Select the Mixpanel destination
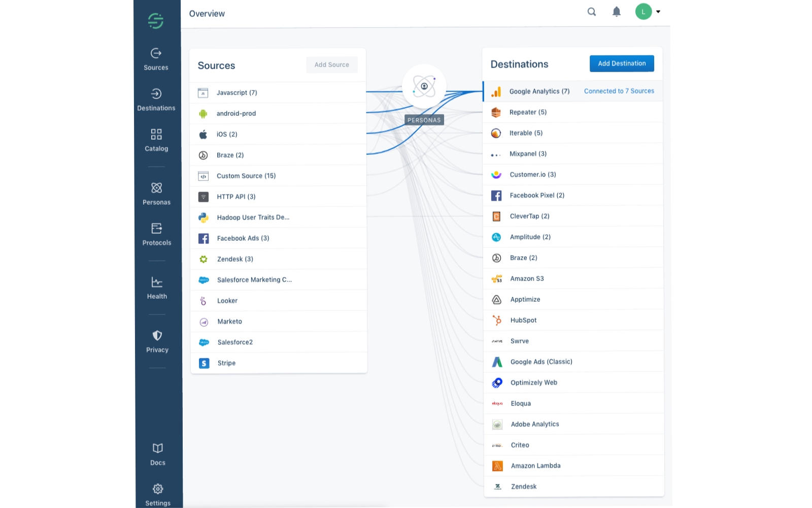Image resolution: width=812 pixels, height=508 pixels. click(528, 153)
